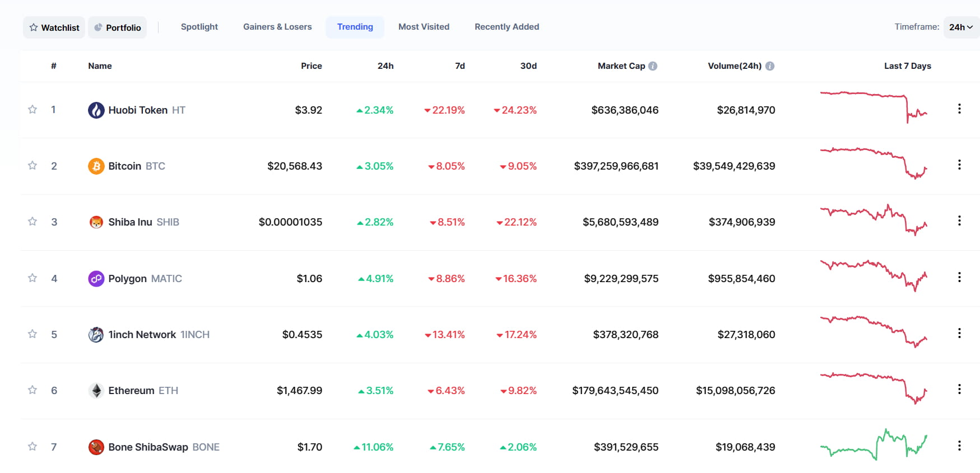Open the Watchlist button

click(x=54, y=27)
